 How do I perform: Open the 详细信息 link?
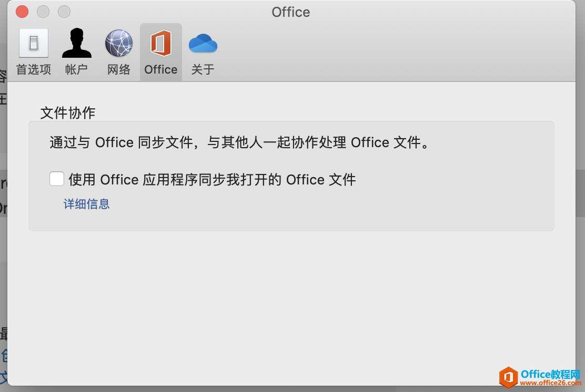click(x=87, y=204)
